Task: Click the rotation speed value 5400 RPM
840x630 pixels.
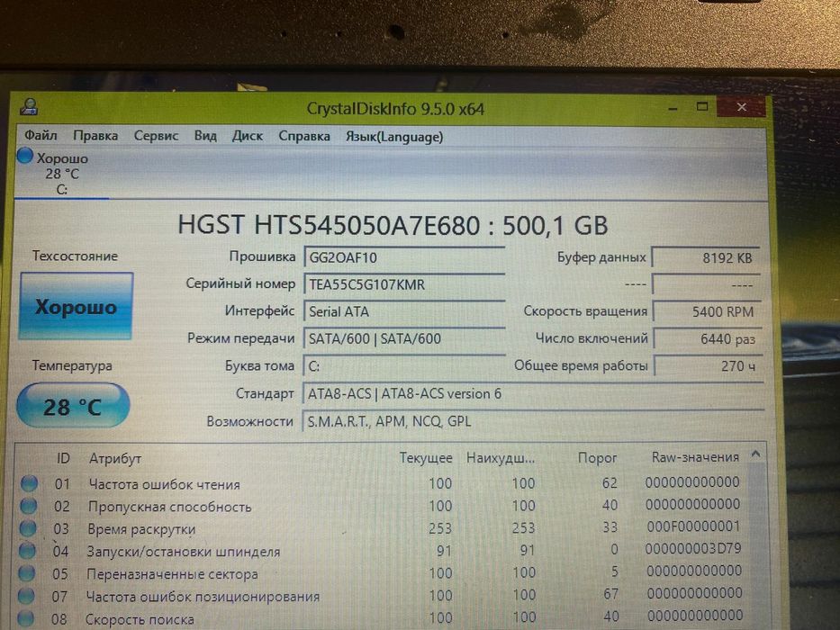Action: [x=707, y=311]
